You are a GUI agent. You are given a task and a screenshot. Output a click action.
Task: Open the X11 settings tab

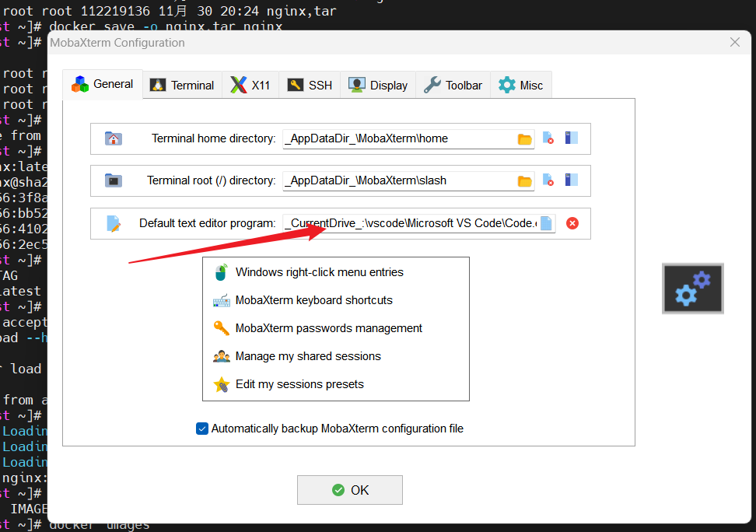click(x=250, y=86)
